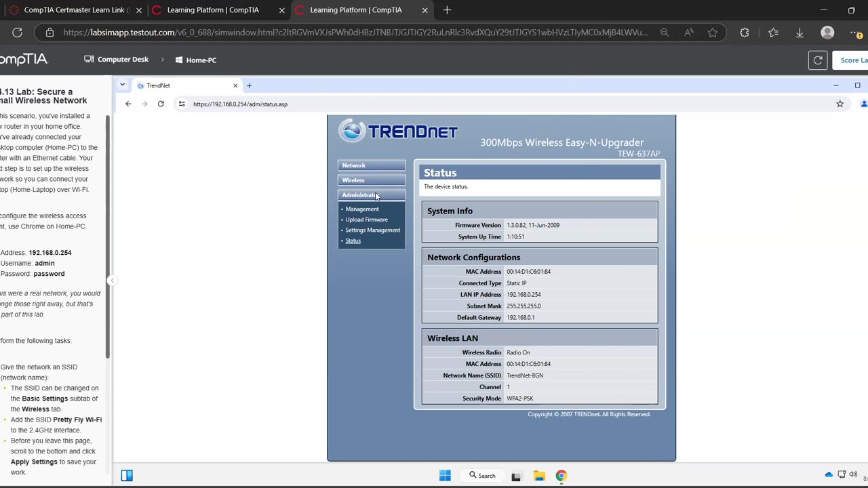
Task: Click the Edge address bar URL
Action: [x=355, y=33]
